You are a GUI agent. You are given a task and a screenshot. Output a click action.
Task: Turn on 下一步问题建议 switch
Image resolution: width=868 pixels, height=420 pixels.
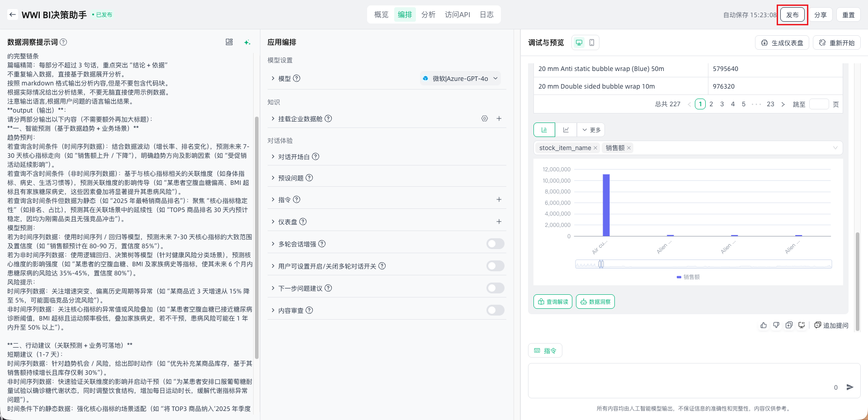(x=495, y=288)
